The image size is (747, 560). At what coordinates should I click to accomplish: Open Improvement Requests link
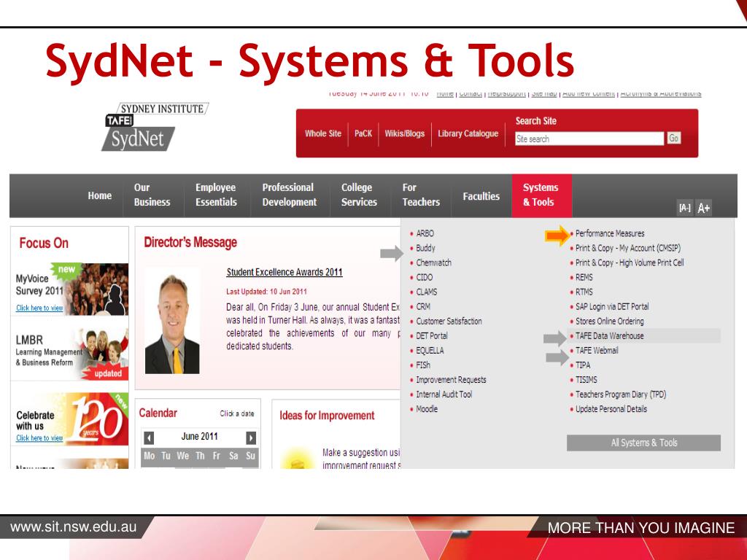451,380
